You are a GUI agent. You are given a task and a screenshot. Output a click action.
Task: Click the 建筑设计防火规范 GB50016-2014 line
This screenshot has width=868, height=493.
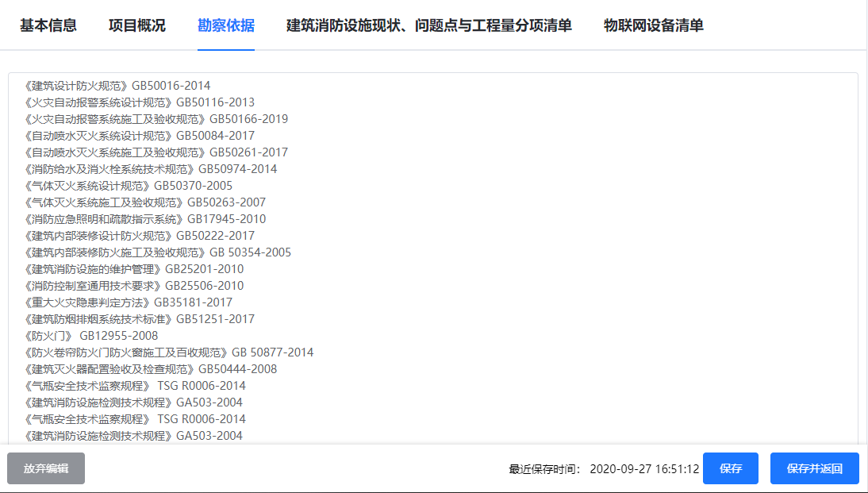(117, 86)
